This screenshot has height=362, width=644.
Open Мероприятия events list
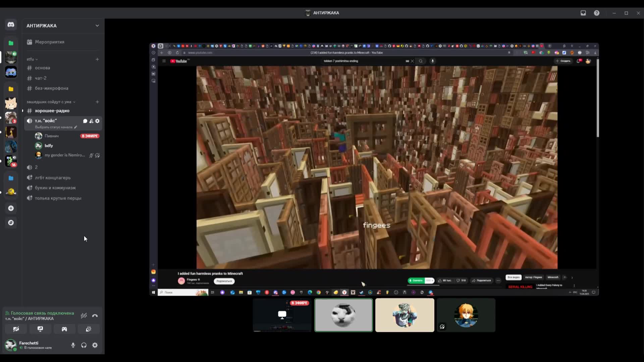(63, 42)
